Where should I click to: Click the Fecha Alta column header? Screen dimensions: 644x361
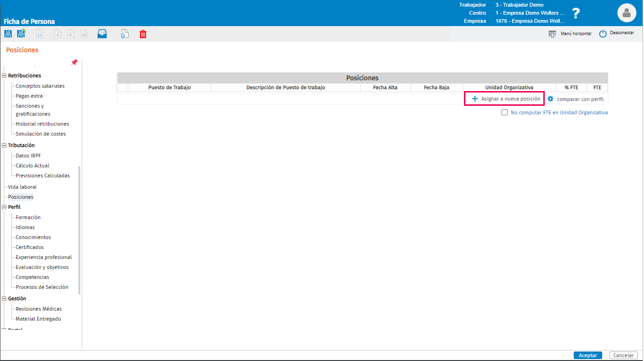coord(385,87)
